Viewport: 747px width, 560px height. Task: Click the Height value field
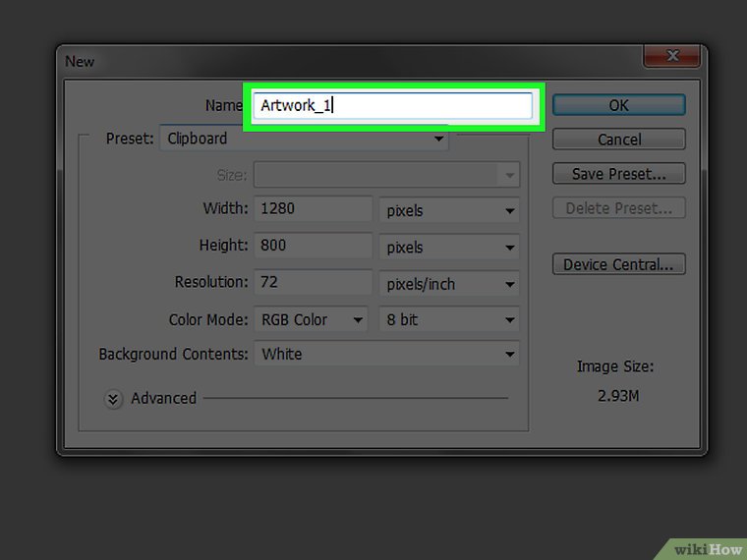click(313, 246)
